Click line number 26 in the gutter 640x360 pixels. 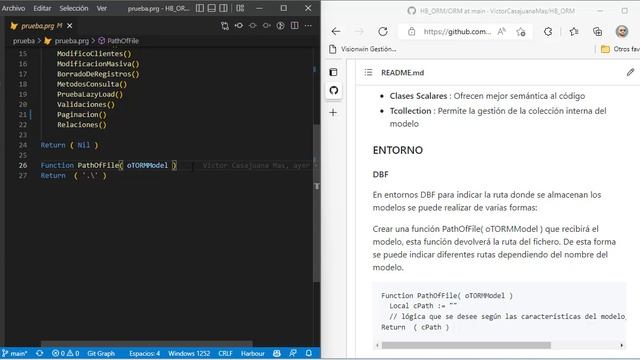click(x=23, y=165)
